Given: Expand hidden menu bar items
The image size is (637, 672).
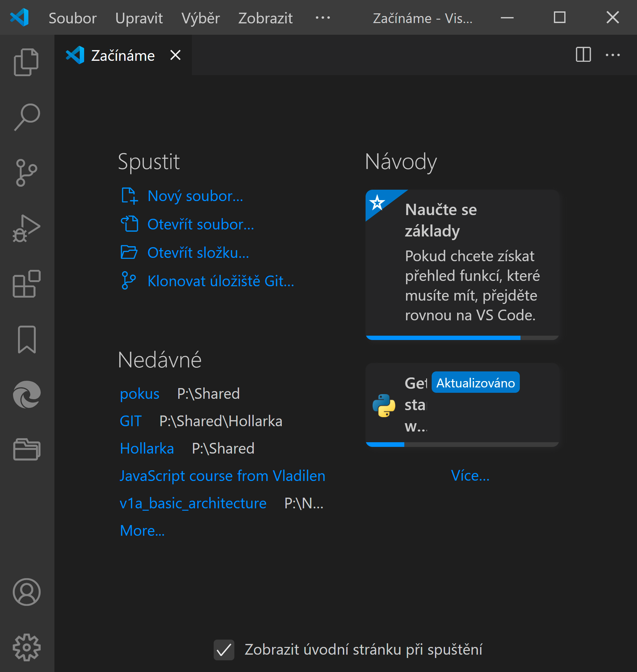Looking at the screenshot, I should 322,18.
